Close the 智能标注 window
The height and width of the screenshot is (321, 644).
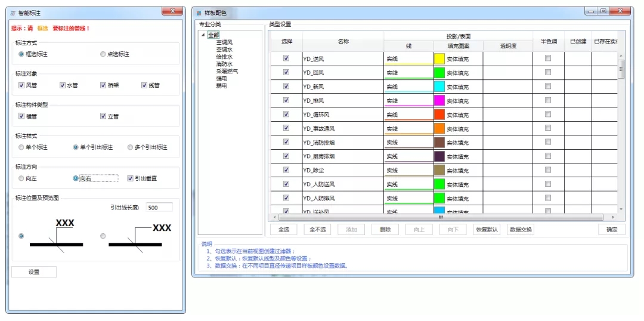coord(172,11)
